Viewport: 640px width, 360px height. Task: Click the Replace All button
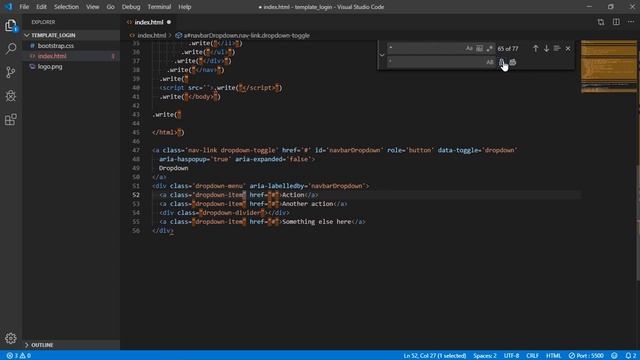513,62
